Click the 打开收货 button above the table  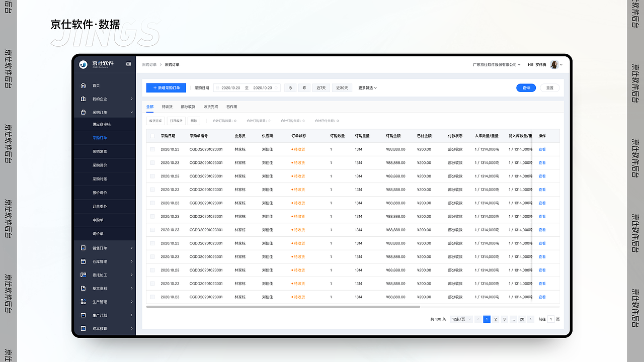pyautogui.click(x=176, y=121)
